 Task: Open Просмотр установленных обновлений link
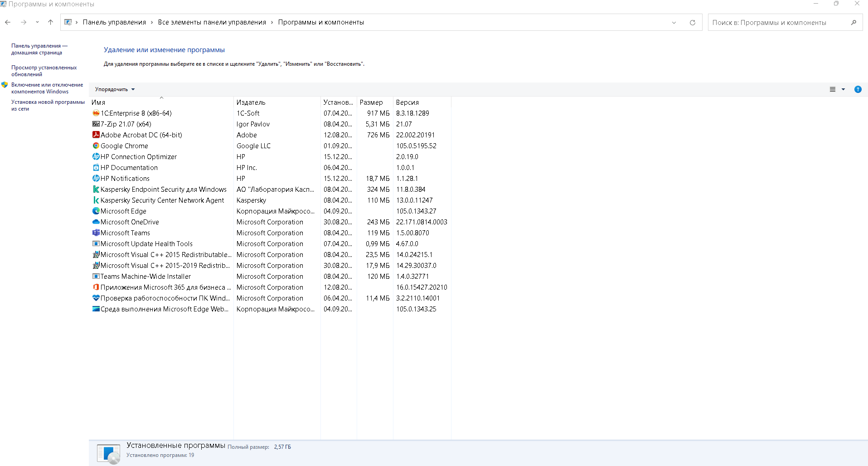coord(44,71)
